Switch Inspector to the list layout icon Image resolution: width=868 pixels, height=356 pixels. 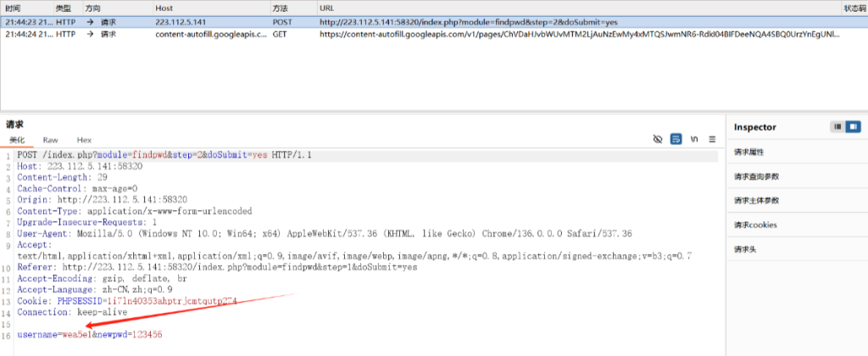point(838,126)
